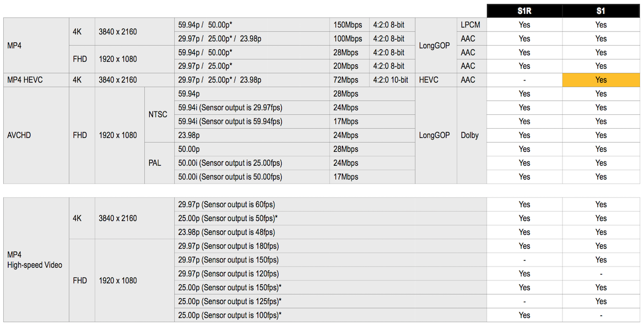Click the S1 column header

point(601,10)
